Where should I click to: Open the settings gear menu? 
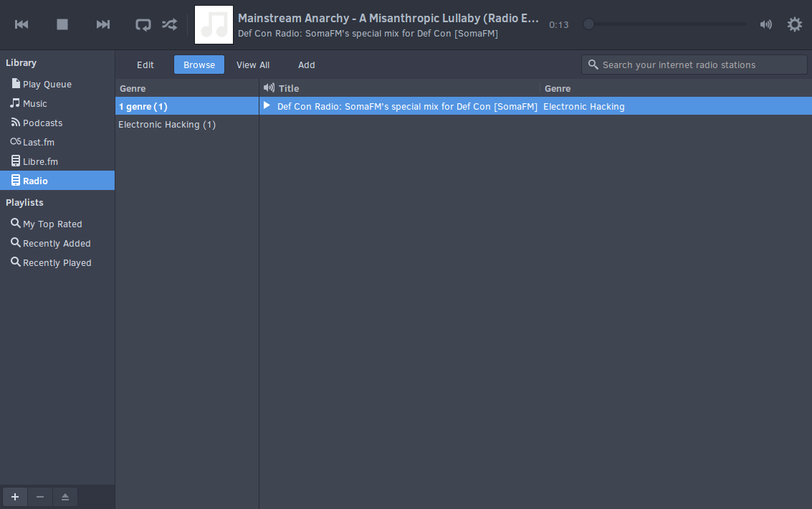794,24
